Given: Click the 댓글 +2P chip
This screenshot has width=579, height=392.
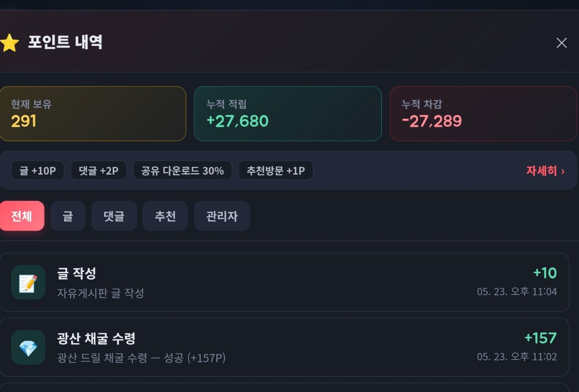Looking at the screenshot, I should (99, 171).
